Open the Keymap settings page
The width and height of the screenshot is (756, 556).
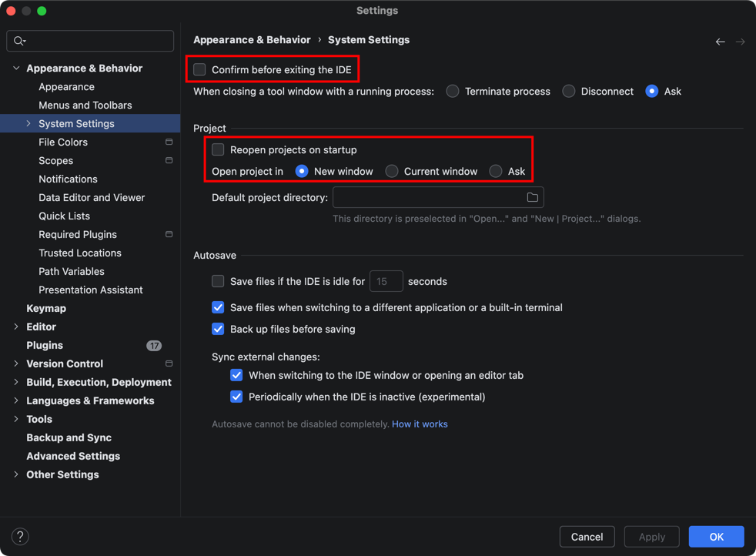46,309
